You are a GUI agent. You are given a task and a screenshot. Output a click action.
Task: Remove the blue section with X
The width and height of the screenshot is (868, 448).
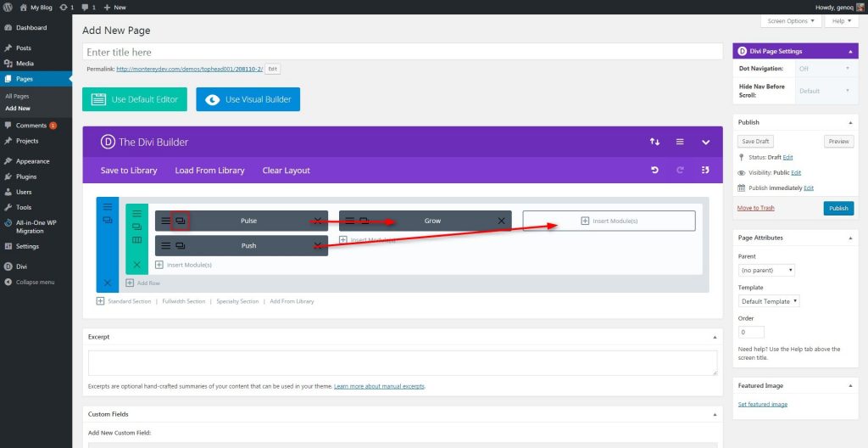click(108, 283)
